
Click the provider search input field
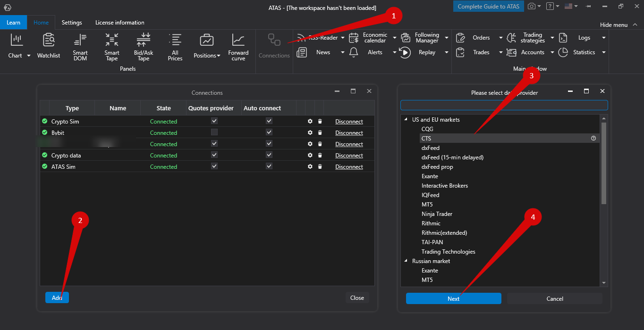(504, 105)
